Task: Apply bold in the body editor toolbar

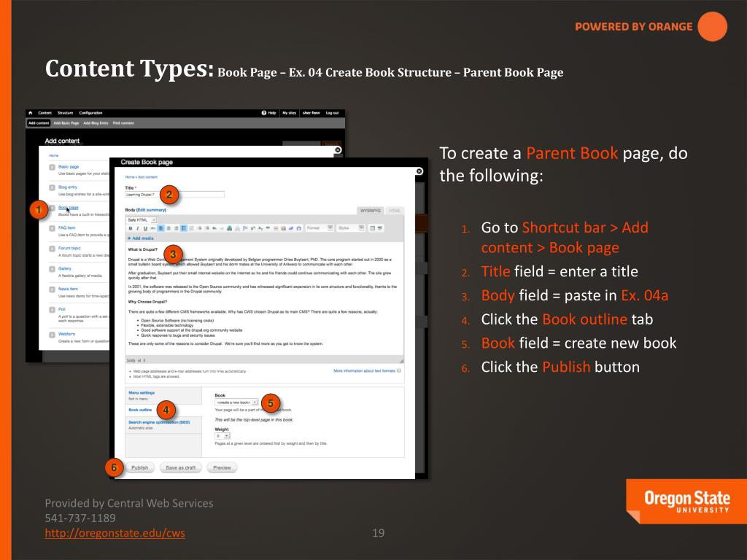Action: click(x=130, y=228)
